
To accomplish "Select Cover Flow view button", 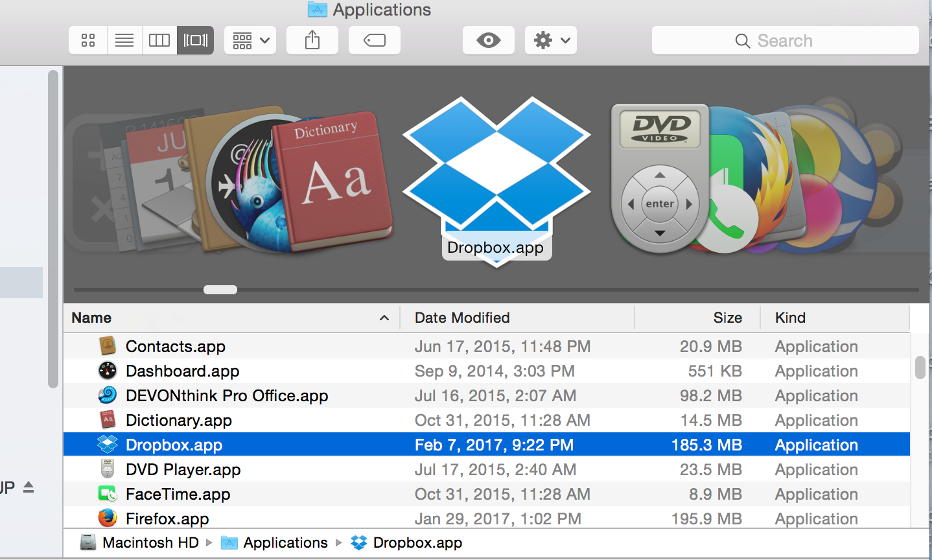I will click(196, 40).
